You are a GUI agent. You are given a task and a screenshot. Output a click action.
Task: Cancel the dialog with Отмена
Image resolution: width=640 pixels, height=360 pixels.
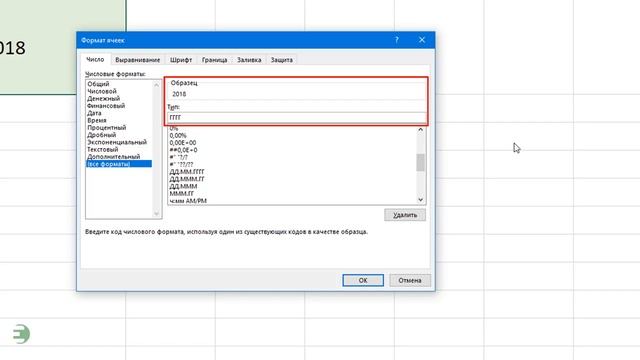(x=410, y=280)
